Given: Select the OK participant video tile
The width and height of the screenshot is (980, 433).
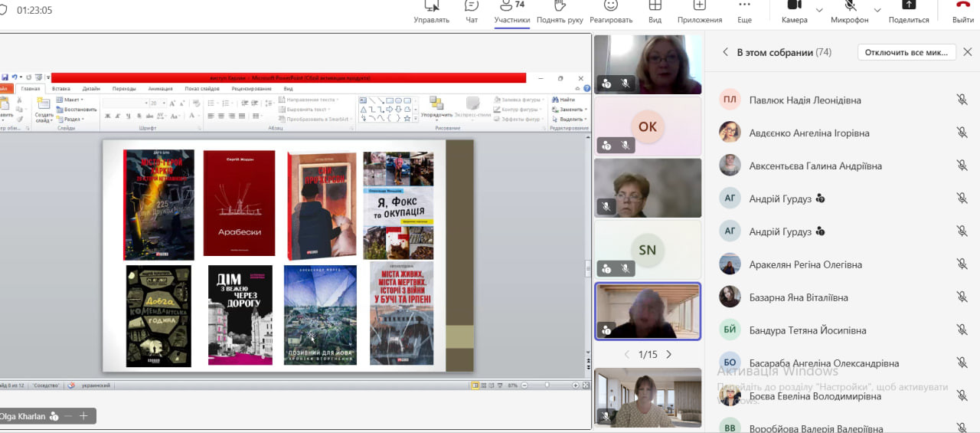Looking at the screenshot, I should point(648,126).
